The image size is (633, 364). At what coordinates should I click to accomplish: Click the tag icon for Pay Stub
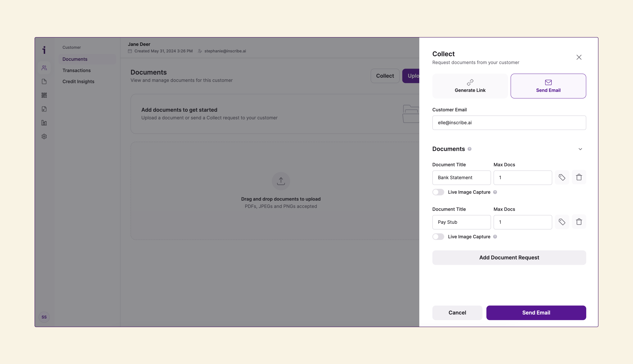(x=562, y=222)
